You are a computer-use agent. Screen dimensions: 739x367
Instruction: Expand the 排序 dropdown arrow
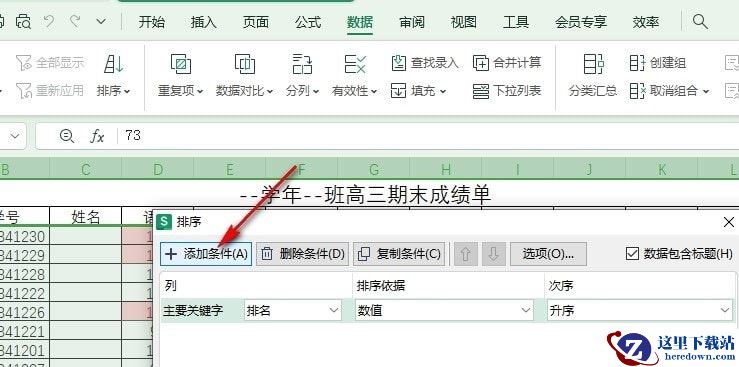pyautogui.click(x=127, y=91)
